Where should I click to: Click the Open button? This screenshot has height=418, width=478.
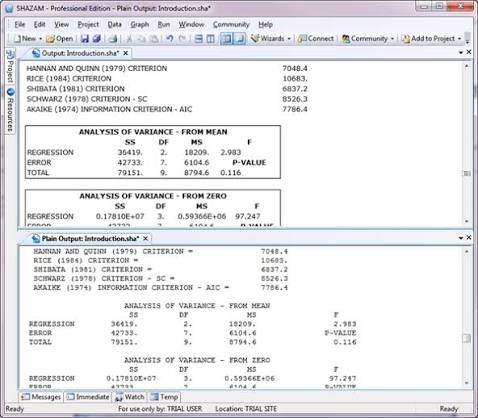60,39
